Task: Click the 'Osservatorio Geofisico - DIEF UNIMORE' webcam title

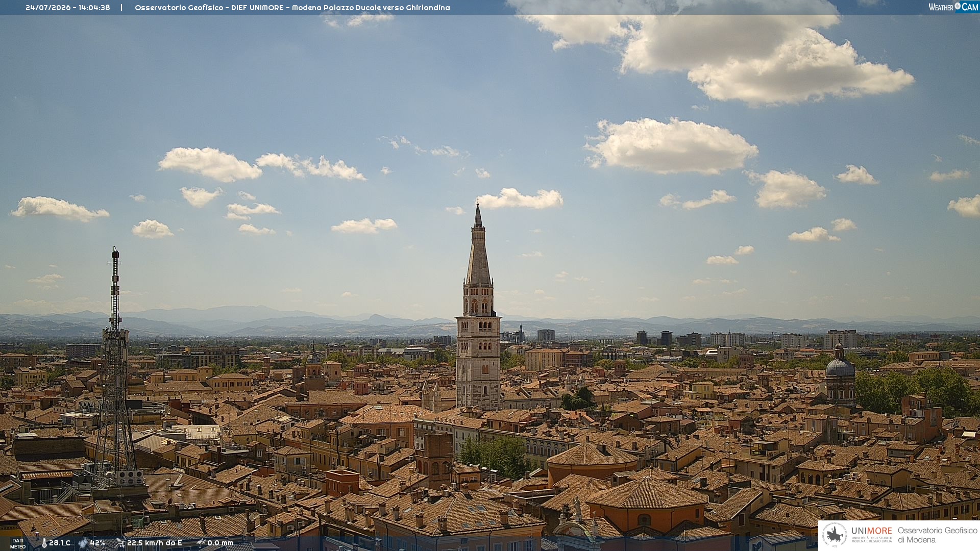Action: [x=292, y=8]
